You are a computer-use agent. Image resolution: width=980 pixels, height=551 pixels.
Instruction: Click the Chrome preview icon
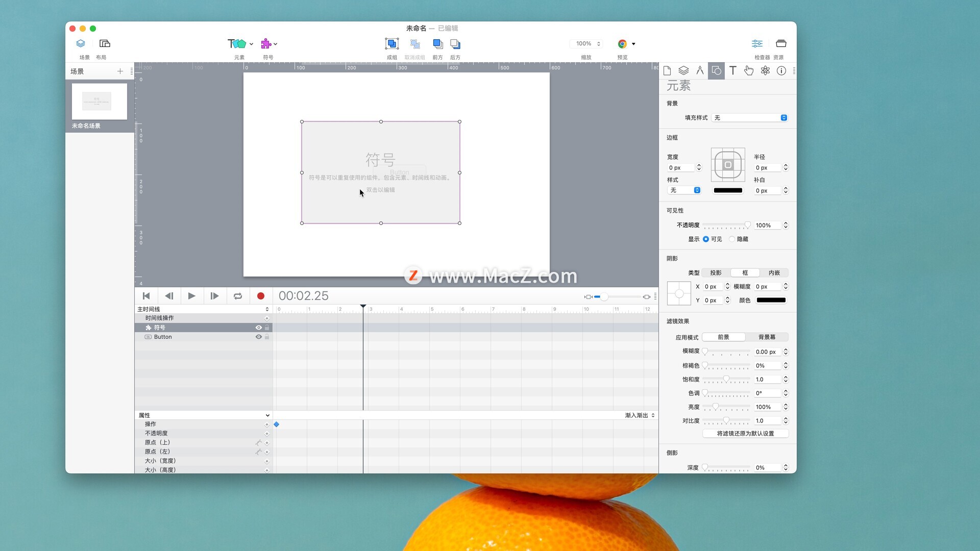tap(622, 44)
